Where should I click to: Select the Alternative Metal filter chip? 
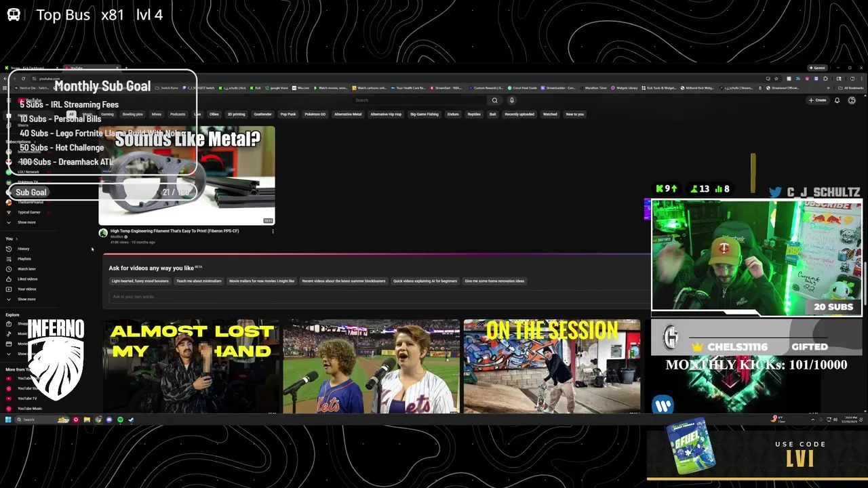(348, 115)
